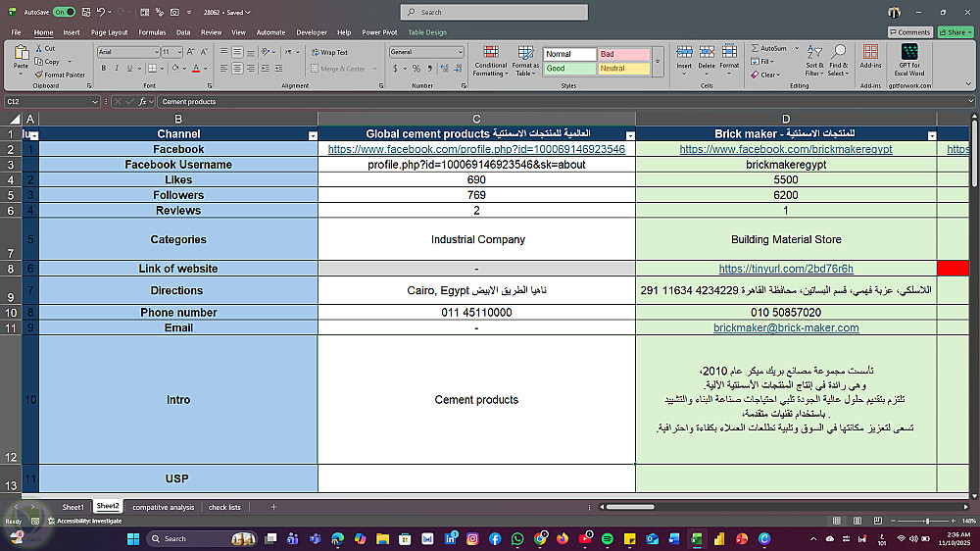This screenshot has height=551, width=980.
Task: Switch to Sheet1 tab
Action: coord(73,507)
